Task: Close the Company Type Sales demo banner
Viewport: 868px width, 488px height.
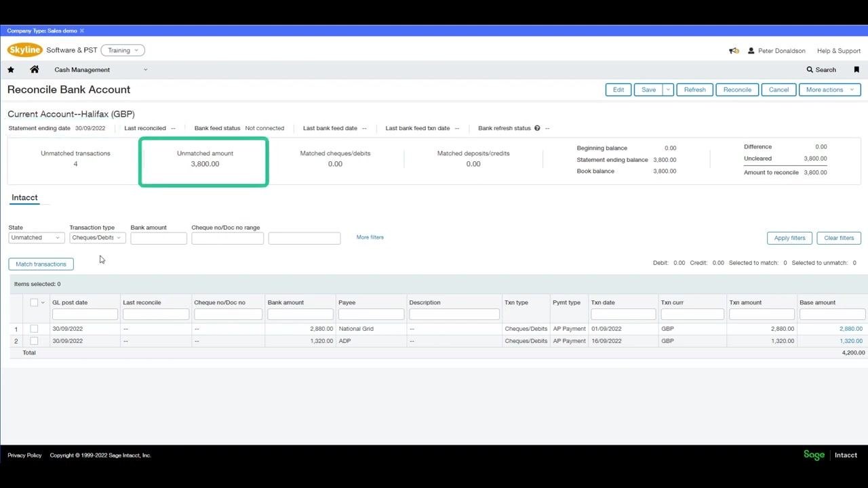Action: (82, 30)
